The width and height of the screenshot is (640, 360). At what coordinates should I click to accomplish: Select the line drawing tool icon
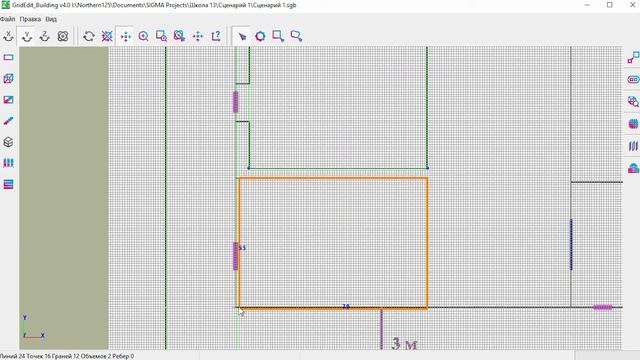[9, 121]
